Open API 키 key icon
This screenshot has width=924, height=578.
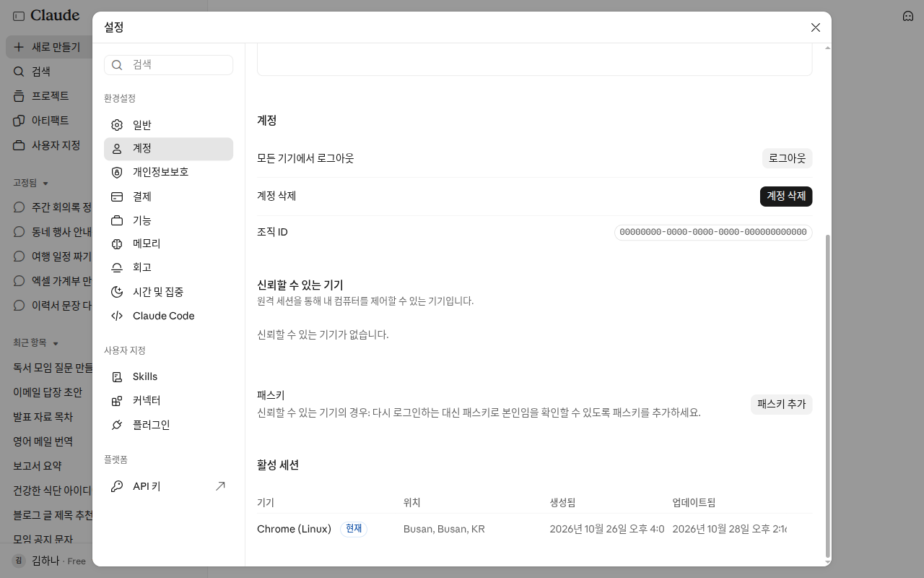[x=117, y=486]
